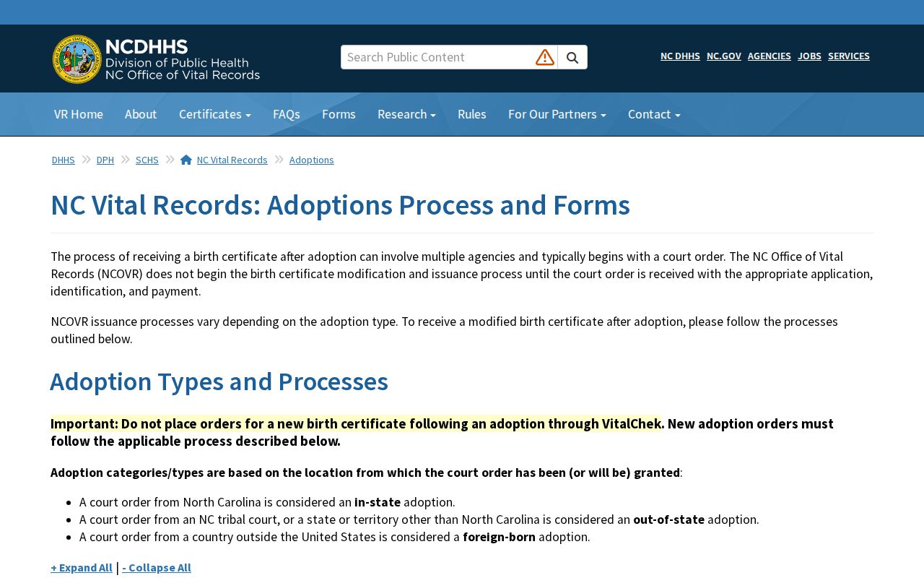Visit the NC.GOV top link

pyautogui.click(x=724, y=56)
